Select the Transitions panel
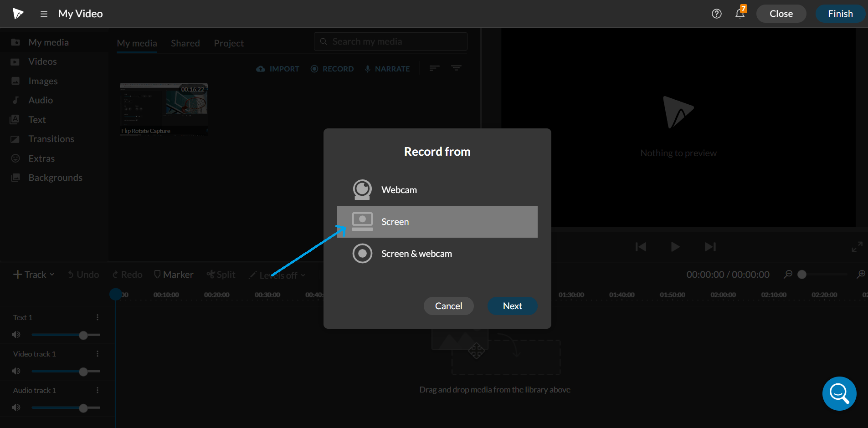The width and height of the screenshot is (868, 428). tap(51, 138)
